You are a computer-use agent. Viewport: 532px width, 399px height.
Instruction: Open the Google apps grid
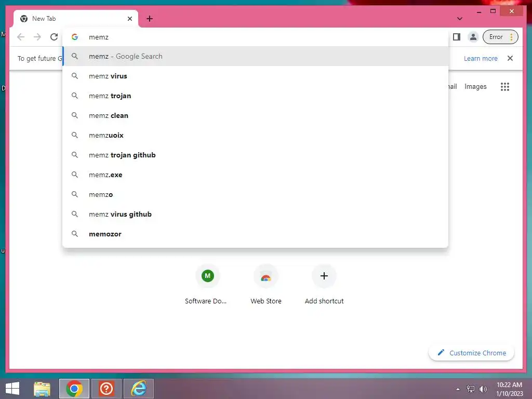pyautogui.click(x=505, y=87)
